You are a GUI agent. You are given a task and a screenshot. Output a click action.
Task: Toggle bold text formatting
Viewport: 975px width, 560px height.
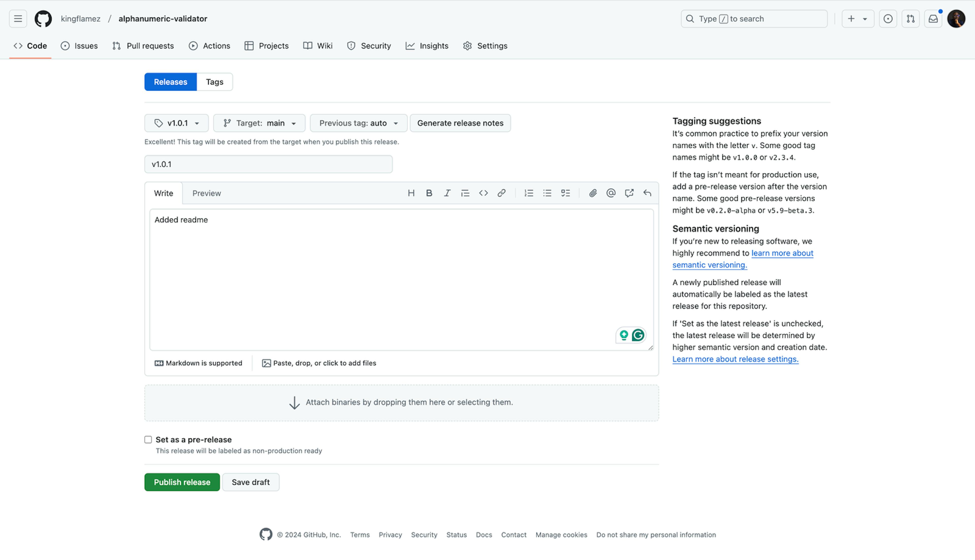[x=429, y=193]
